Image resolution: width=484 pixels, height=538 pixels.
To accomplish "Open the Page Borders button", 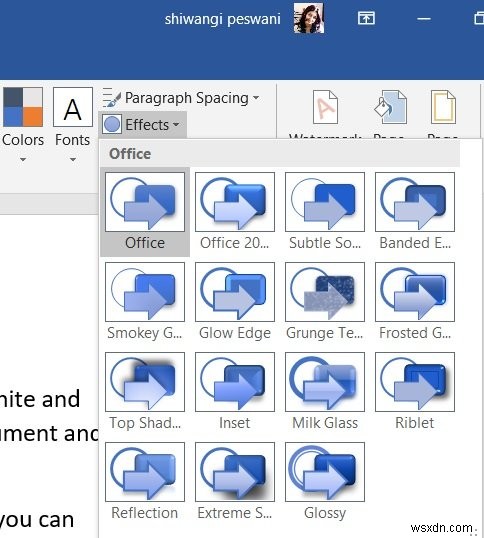I will [443, 113].
